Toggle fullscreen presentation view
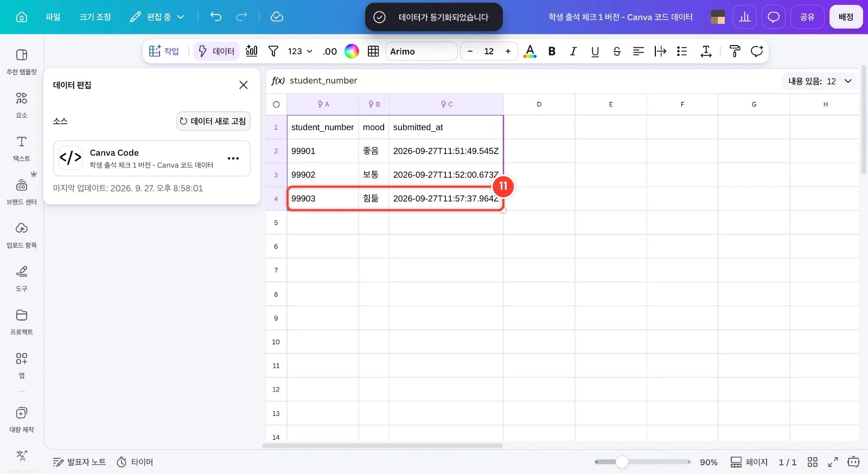This screenshot has height=474, width=868. (833, 462)
